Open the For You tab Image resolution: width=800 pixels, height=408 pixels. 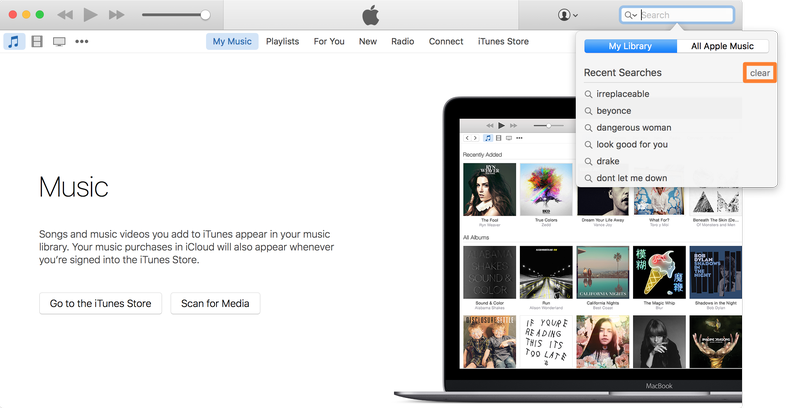[x=329, y=41]
